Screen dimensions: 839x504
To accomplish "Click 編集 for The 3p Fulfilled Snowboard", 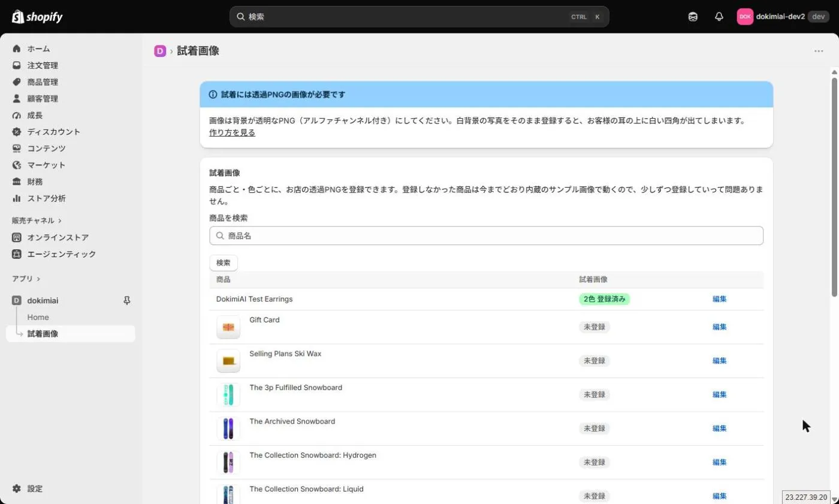I will pyautogui.click(x=719, y=395).
